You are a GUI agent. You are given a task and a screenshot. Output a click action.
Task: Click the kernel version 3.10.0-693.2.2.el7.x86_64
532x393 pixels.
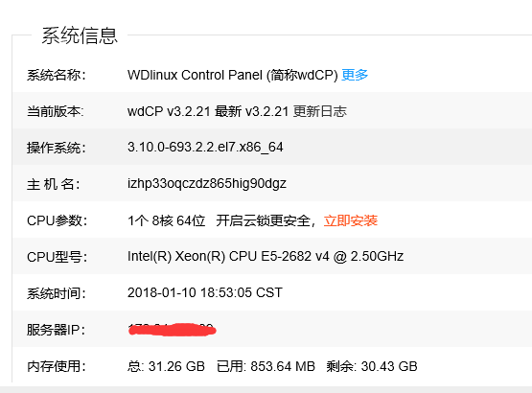(205, 148)
